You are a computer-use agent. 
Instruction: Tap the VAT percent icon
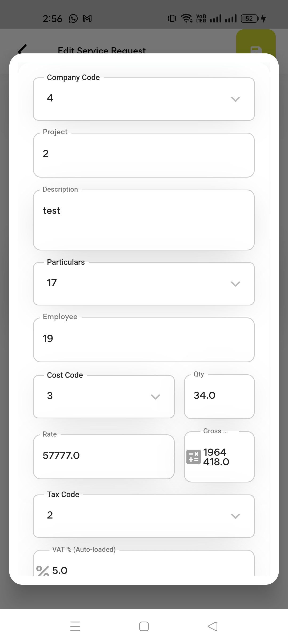pos(43,571)
